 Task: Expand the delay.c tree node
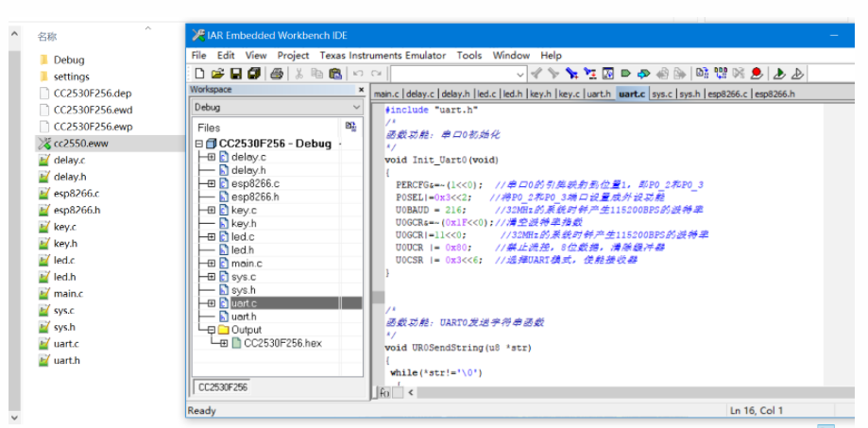point(211,157)
